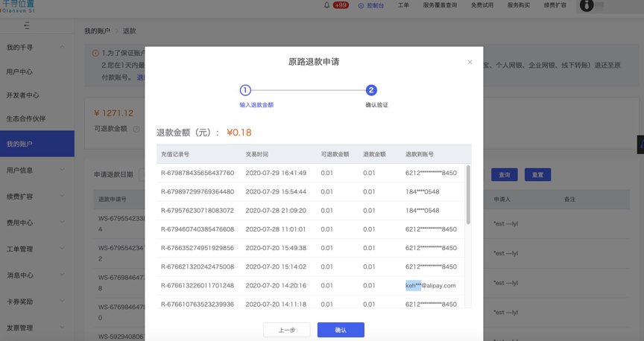Expand the 工单管理 sidebar menu
644x341 pixels.
tap(62, 249)
